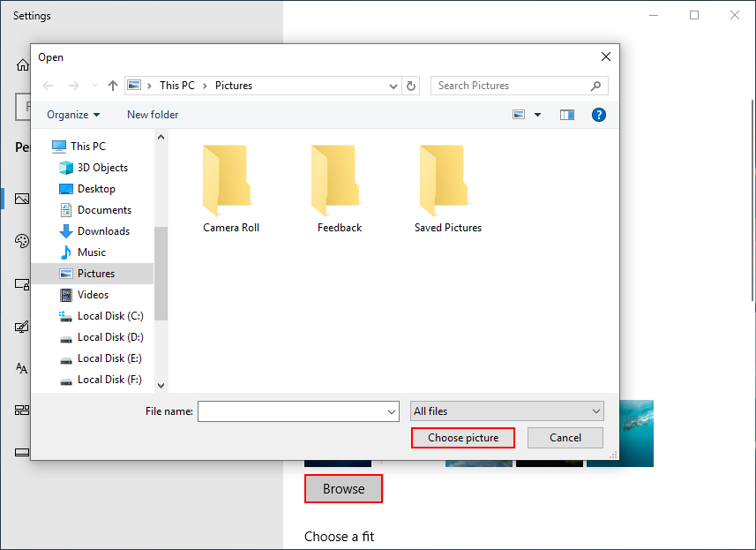Select 3D Objects in the sidebar
The image size is (756, 550).
click(x=94, y=168)
